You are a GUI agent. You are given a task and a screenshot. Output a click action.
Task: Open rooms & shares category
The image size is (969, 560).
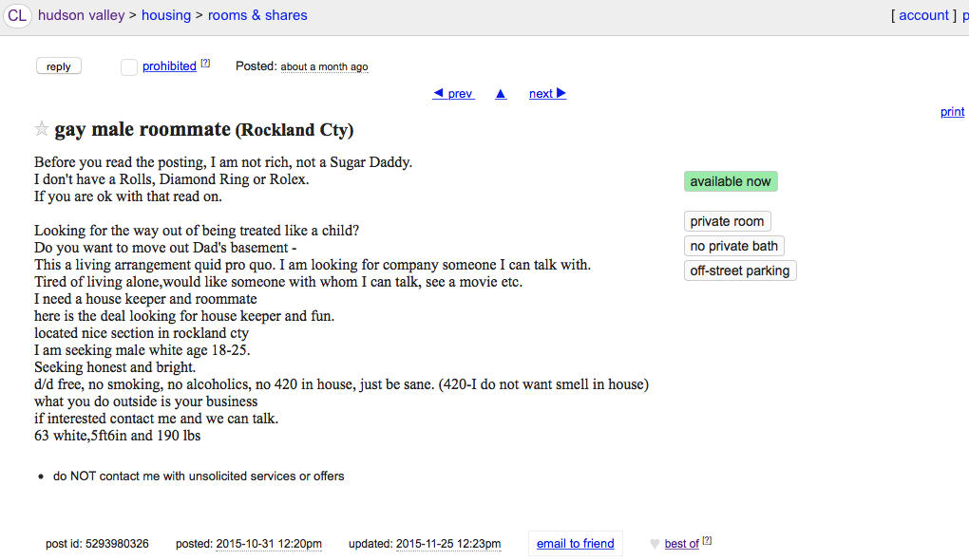(x=257, y=15)
